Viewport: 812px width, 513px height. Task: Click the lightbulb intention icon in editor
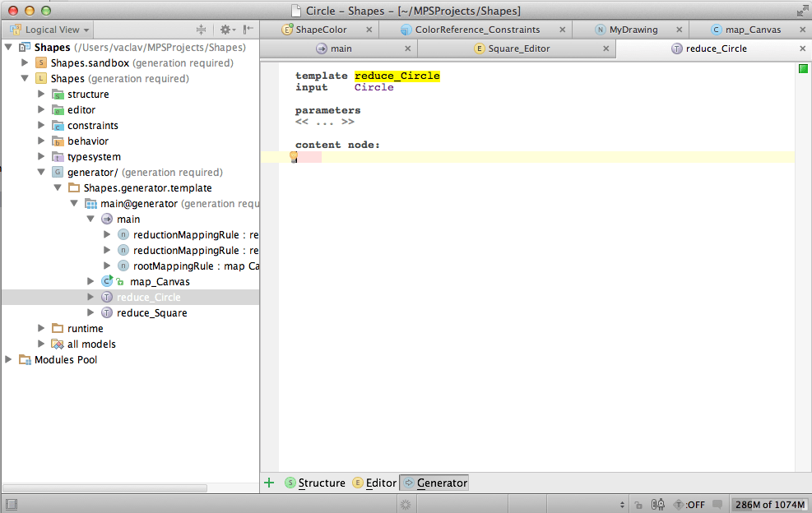[293, 156]
